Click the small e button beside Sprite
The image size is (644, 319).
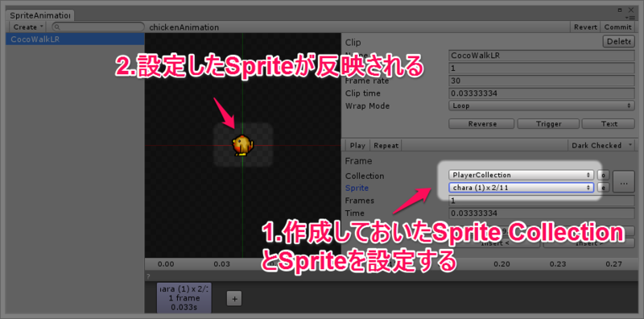pos(603,188)
